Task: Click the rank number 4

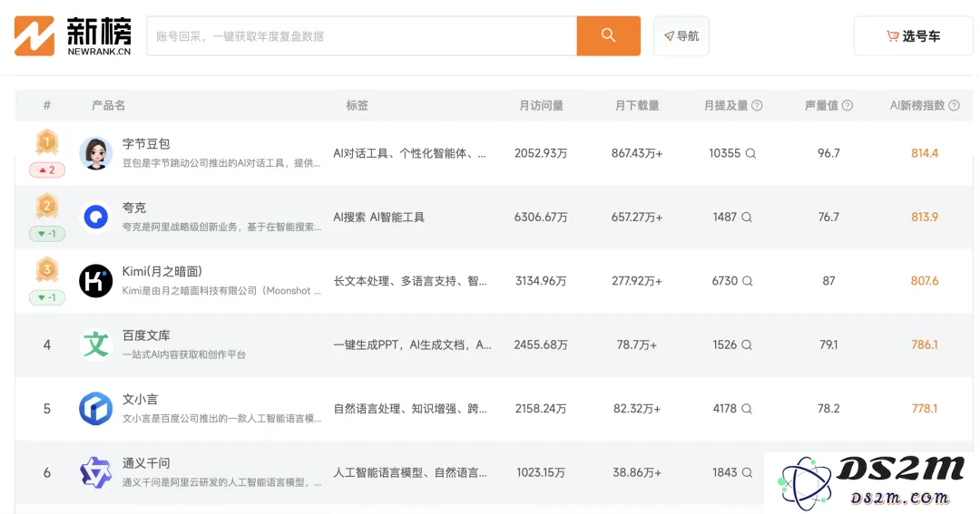Action: coord(47,344)
